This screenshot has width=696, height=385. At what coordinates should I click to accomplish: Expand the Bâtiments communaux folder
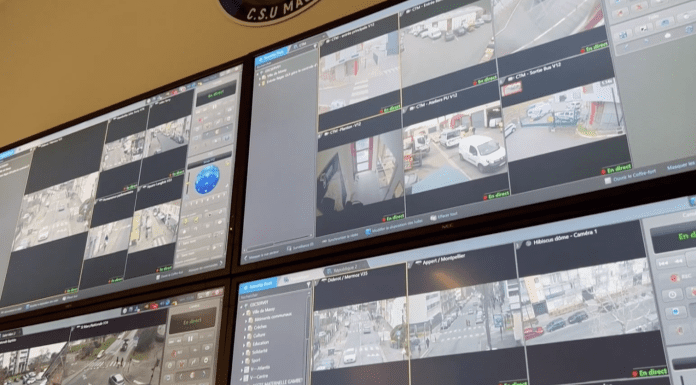tap(246, 320)
